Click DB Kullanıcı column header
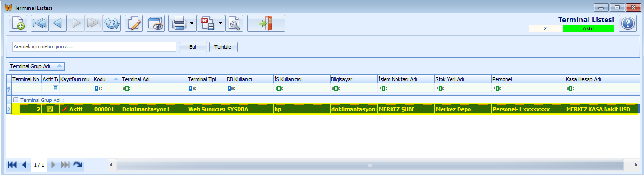Screen dimensions: 644x175 249,79
